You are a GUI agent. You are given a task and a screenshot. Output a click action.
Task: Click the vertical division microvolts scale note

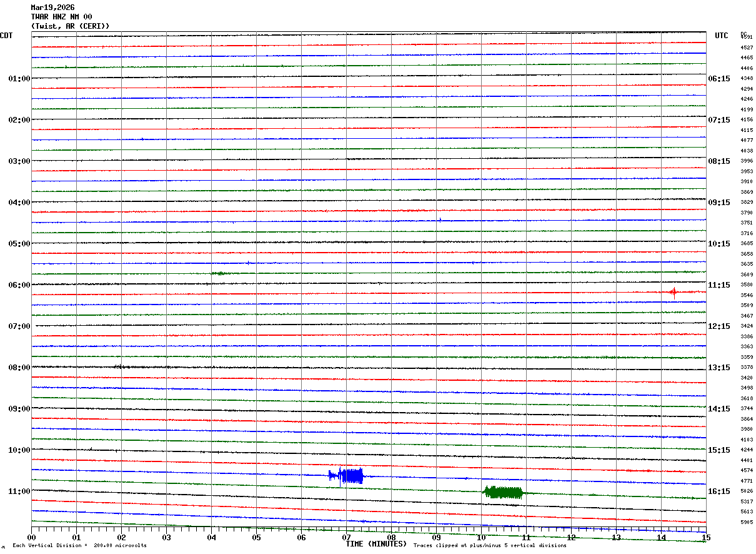(79, 546)
